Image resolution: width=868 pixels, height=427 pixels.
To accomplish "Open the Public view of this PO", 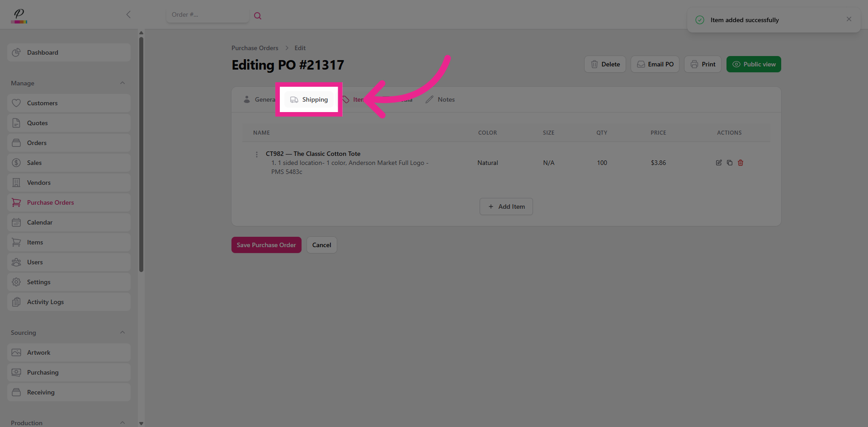I will click(x=753, y=64).
